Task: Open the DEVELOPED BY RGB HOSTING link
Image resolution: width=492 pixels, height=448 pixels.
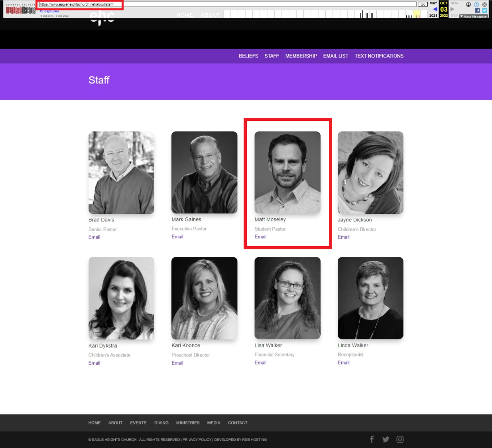Action: pyautogui.click(x=240, y=440)
